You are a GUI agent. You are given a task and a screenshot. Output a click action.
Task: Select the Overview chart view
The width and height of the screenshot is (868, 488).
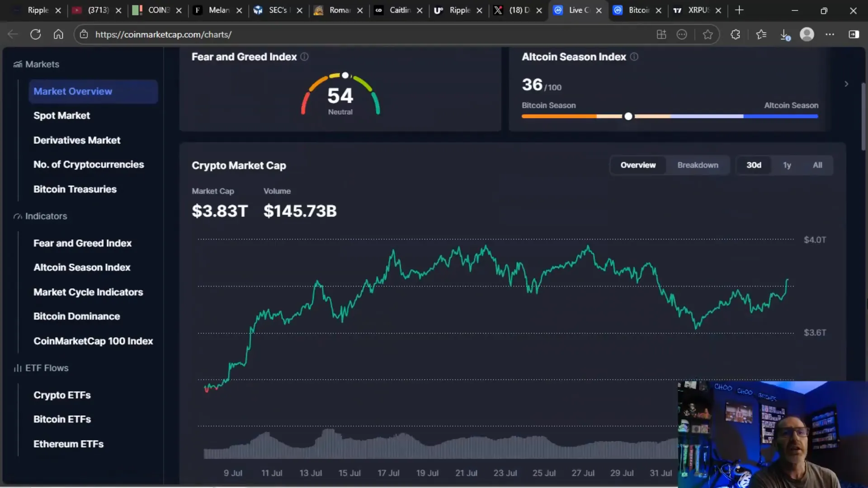[x=638, y=165]
